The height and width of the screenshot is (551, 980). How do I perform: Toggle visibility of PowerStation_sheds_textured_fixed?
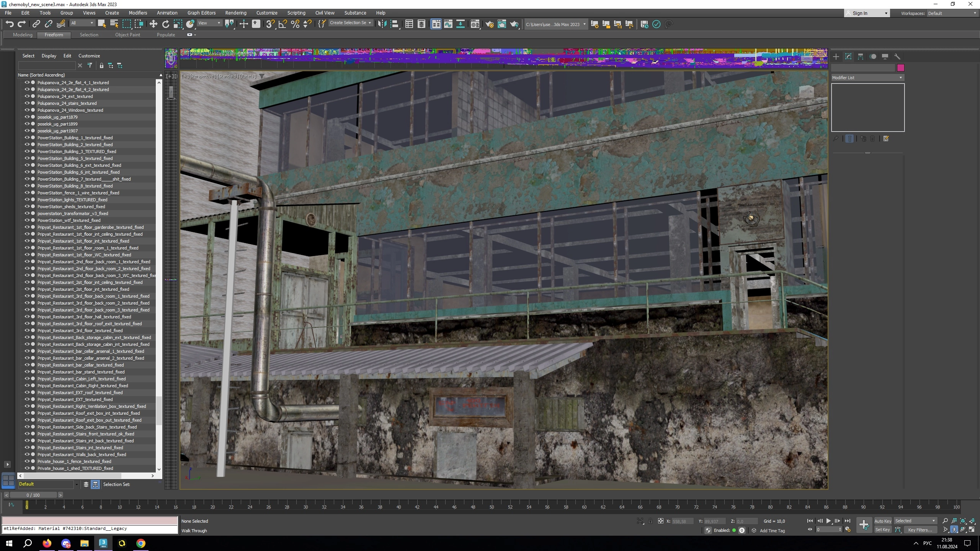tap(27, 207)
